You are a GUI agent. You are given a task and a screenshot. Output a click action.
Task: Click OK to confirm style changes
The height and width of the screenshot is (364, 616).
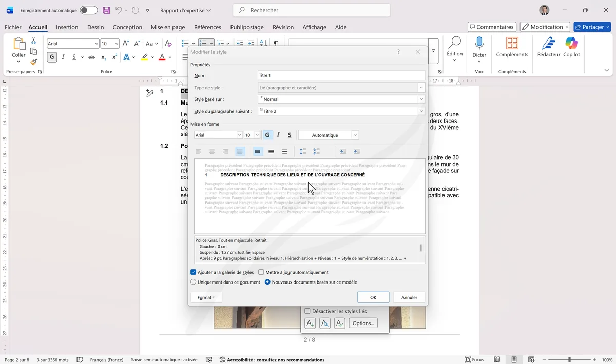(373, 297)
